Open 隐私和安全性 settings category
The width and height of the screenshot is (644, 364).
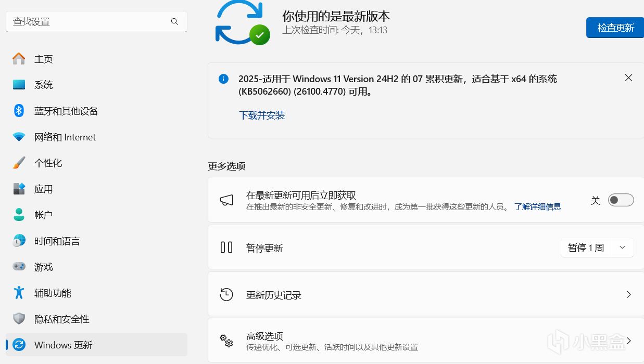click(96, 319)
